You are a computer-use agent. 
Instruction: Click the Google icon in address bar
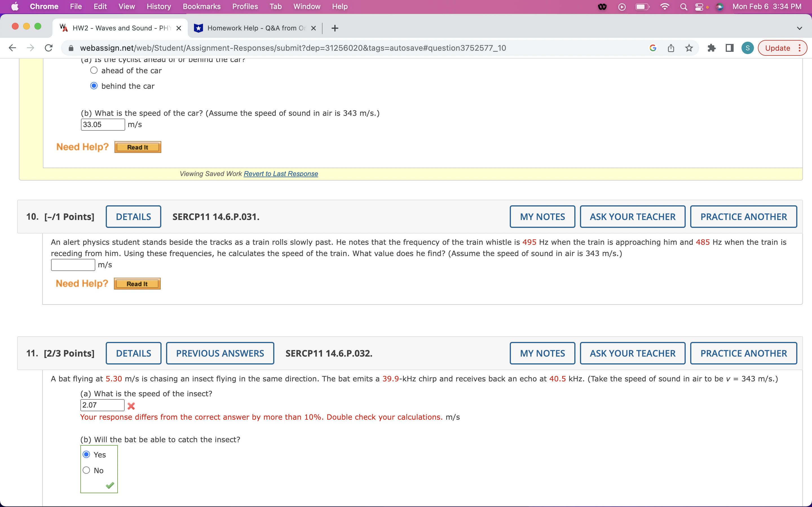tap(653, 48)
